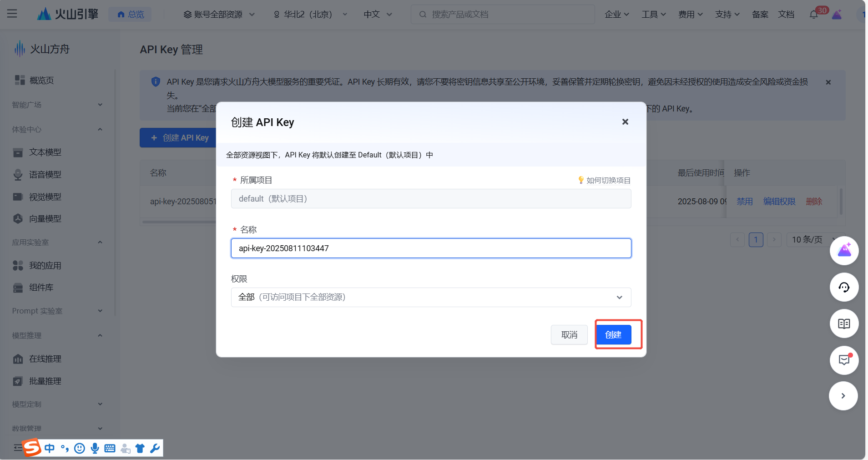The height and width of the screenshot is (460, 868).
Task: Focus the 搜索产品或文档 search box
Action: click(x=503, y=15)
